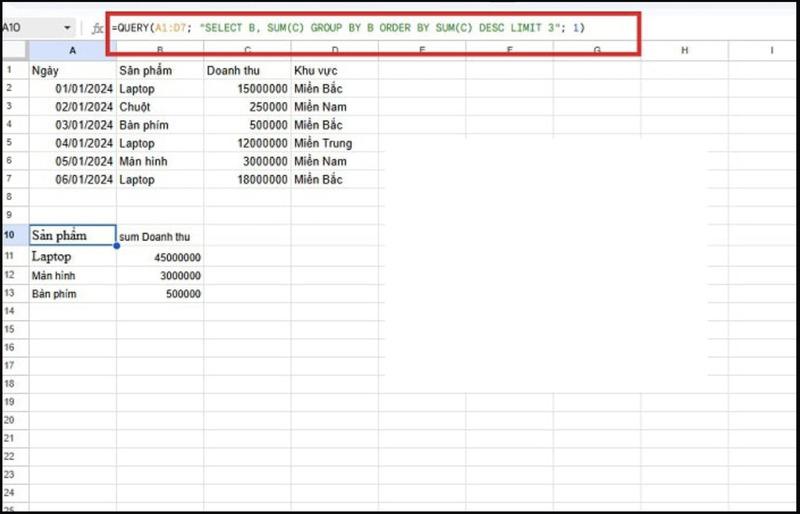Image resolution: width=800 pixels, height=514 pixels.
Task: Click Laptop cell in row 7
Action: point(160,180)
